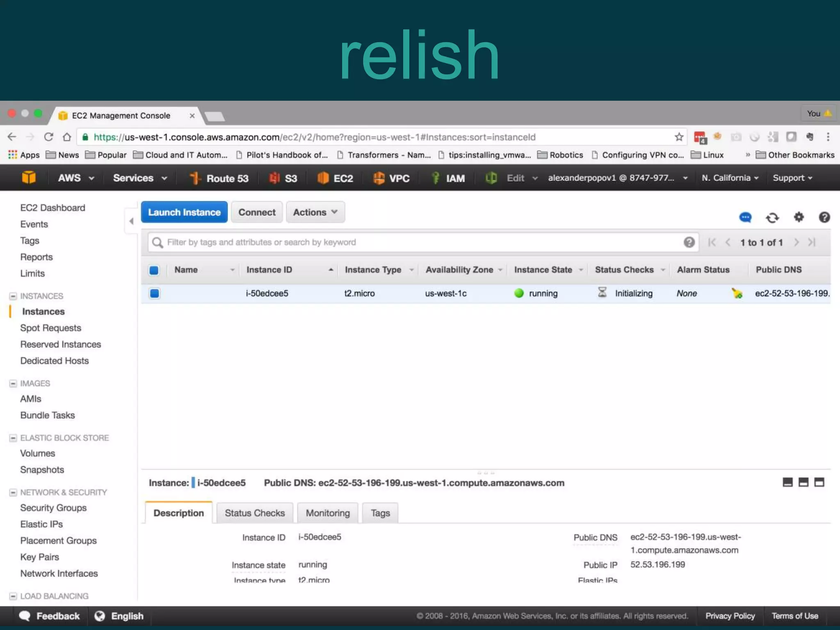This screenshot has width=840, height=630.
Task: Click the browser back arrow
Action: [x=12, y=137]
